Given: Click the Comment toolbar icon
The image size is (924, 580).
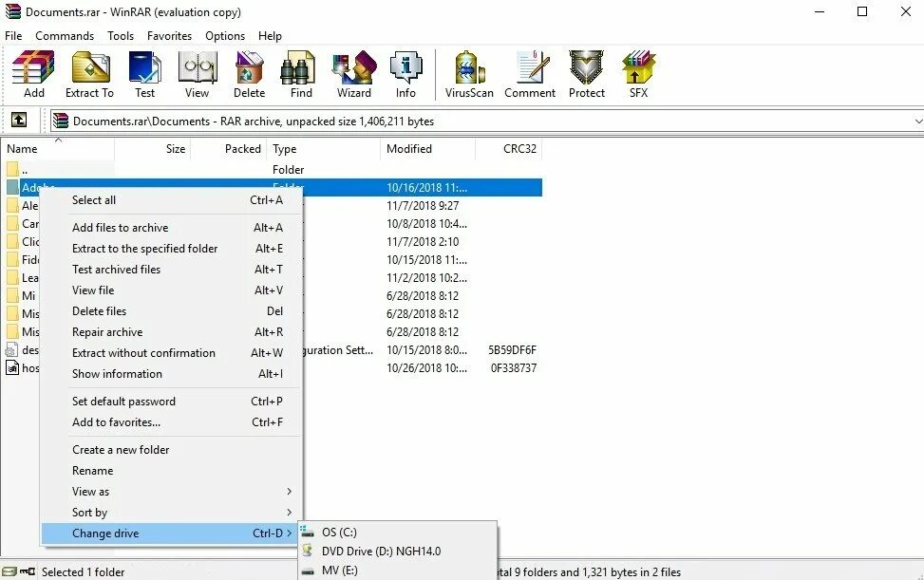Looking at the screenshot, I should point(530,74).
